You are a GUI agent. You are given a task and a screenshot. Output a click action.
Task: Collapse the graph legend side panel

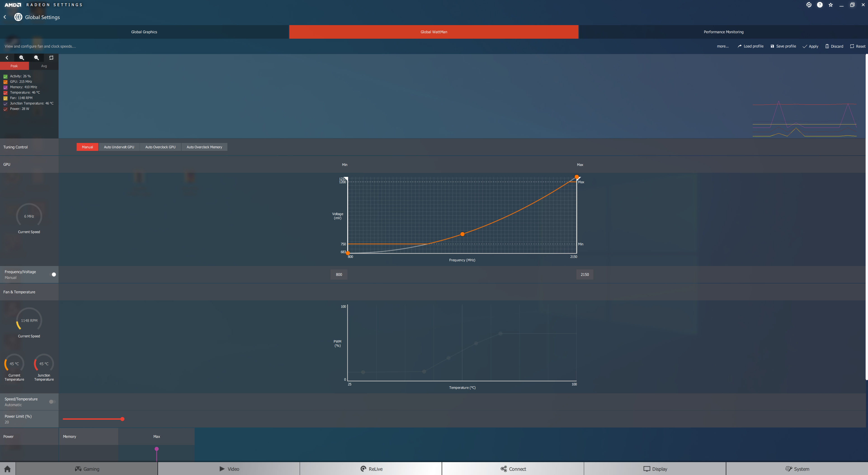tap(7, 58)
